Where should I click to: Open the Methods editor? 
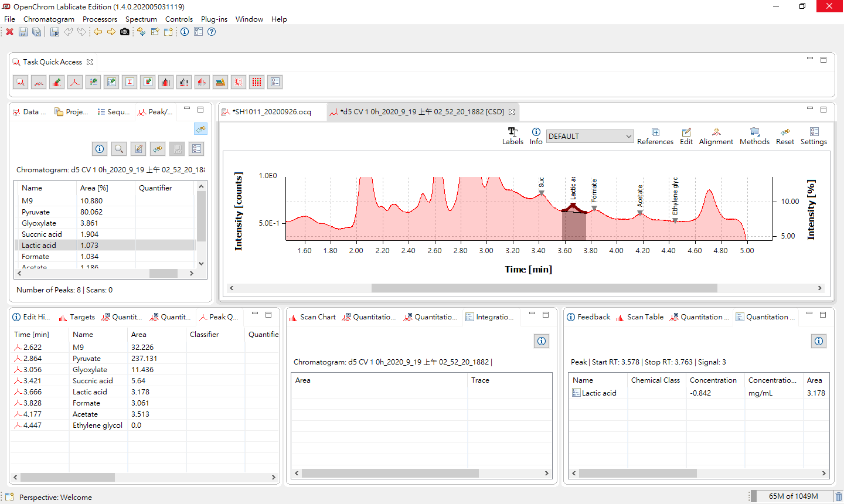pos(754,136)
